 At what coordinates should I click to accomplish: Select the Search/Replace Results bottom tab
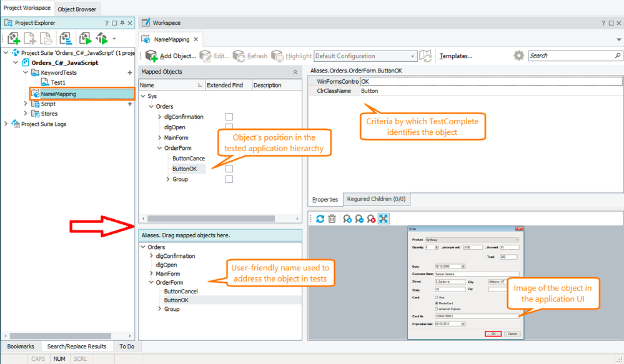[77, 346]
